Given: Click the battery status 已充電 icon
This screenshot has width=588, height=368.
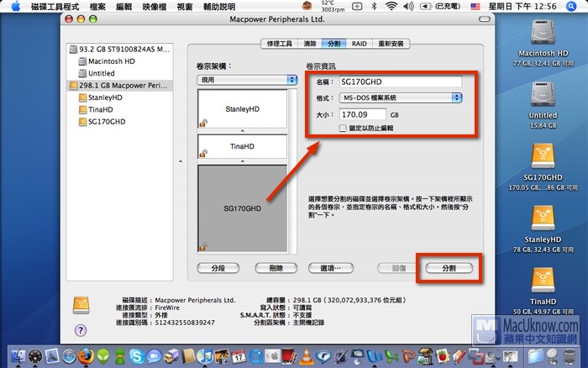Looking at the screenshot, I should click(440, 6).
